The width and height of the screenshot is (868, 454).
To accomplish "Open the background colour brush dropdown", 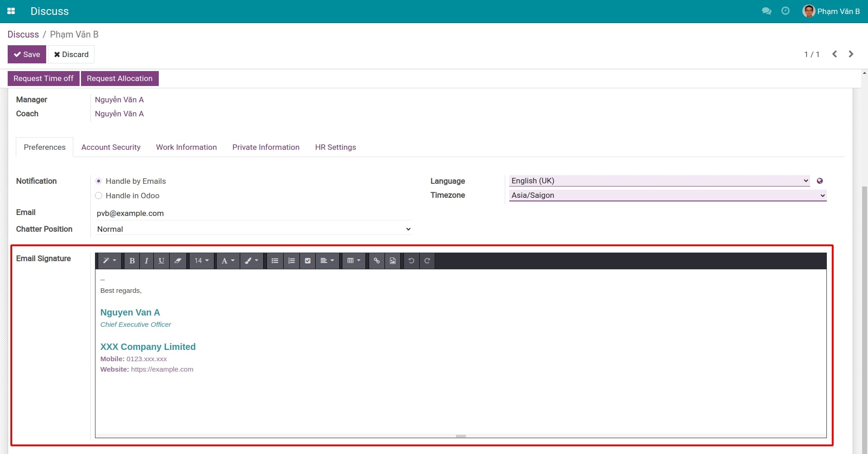I will 251,261.
